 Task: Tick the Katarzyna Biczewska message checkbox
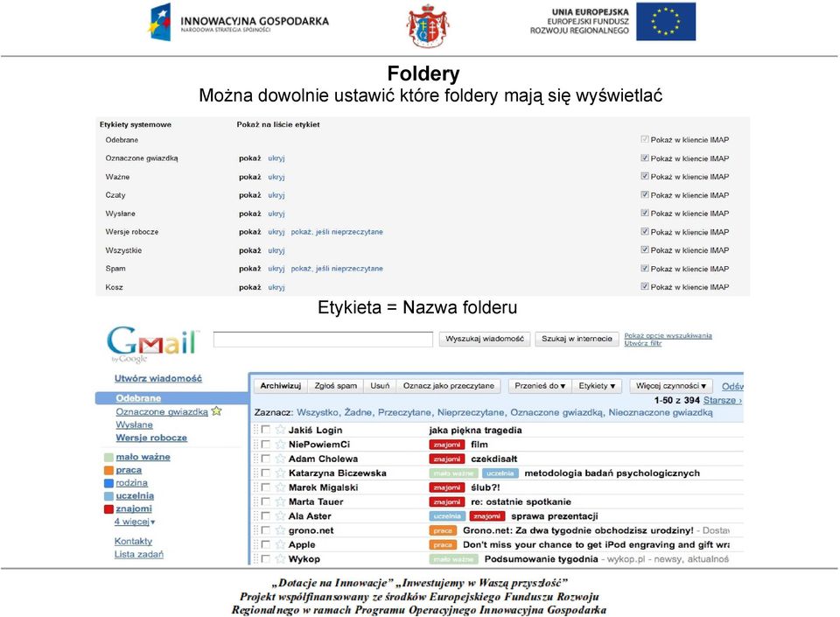265,473
